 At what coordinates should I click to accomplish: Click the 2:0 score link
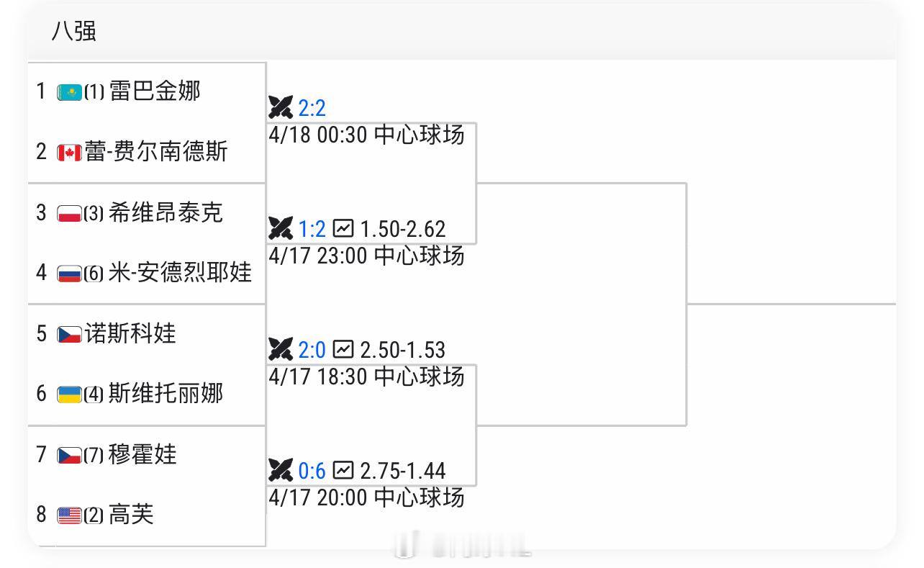pyautogui.click(x=312, y=350)
